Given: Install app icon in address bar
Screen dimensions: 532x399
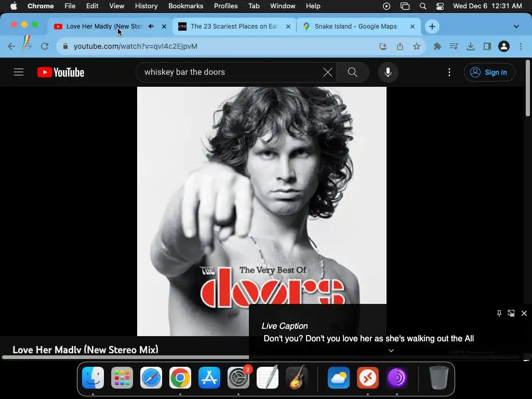Looking at the screenshot, I should coord(383,46).
